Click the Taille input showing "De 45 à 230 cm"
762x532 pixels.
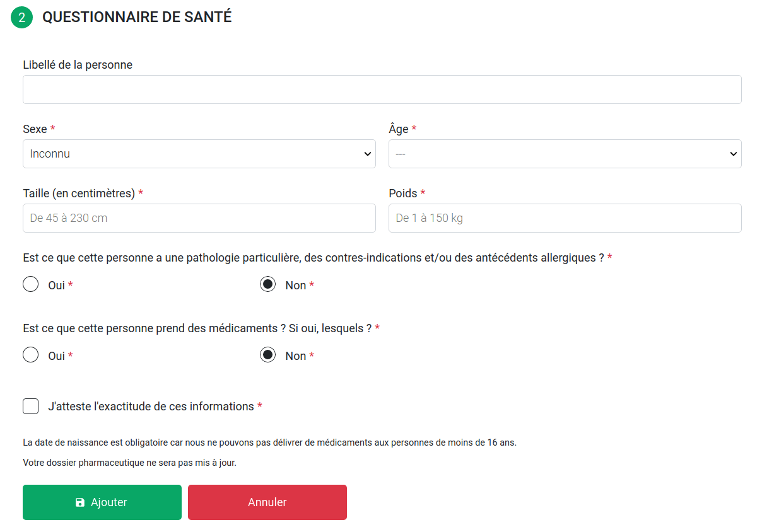[199, 217]
